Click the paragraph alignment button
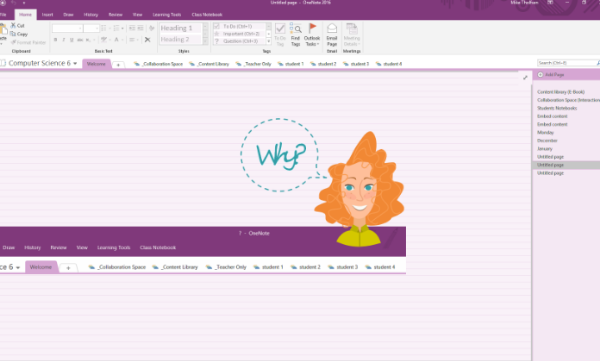 point(132,40)
